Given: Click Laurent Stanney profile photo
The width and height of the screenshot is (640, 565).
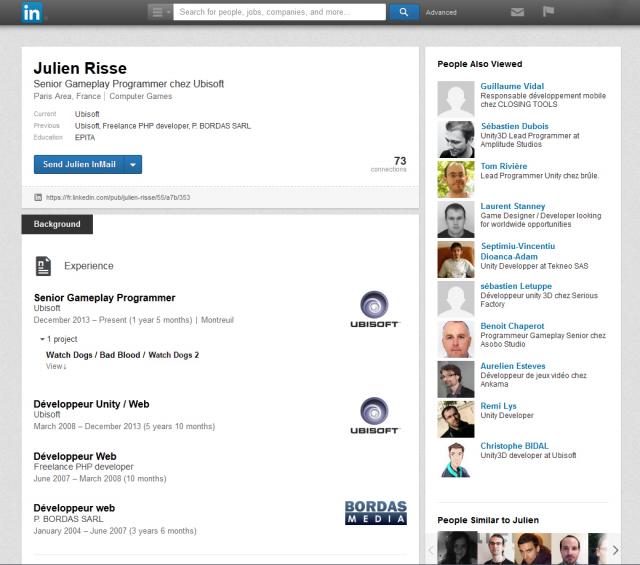Looking at the screenshot, I should point(456,219).
